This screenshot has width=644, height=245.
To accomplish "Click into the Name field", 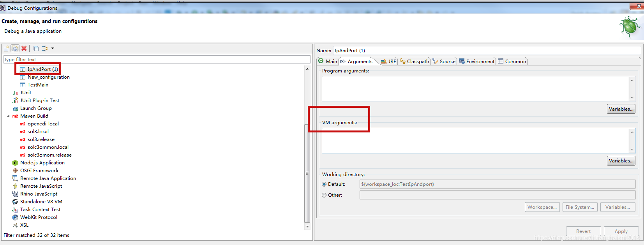I will pyautogui.click(x=487, y=51).
